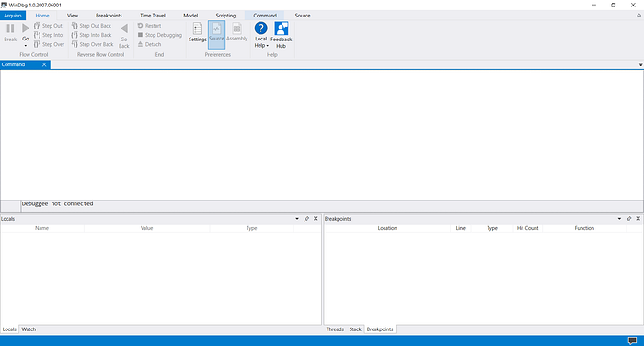The height and width of the screenshot is (346, 644).
Task: Switch to the Watch tab
Action: (29, 329)
